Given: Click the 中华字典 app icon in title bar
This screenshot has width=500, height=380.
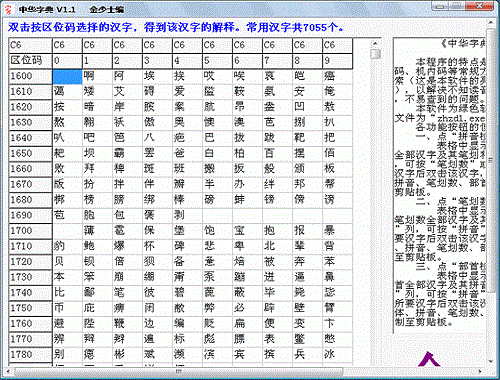Looking at the screenshot, I should click(x=8, y=9).
